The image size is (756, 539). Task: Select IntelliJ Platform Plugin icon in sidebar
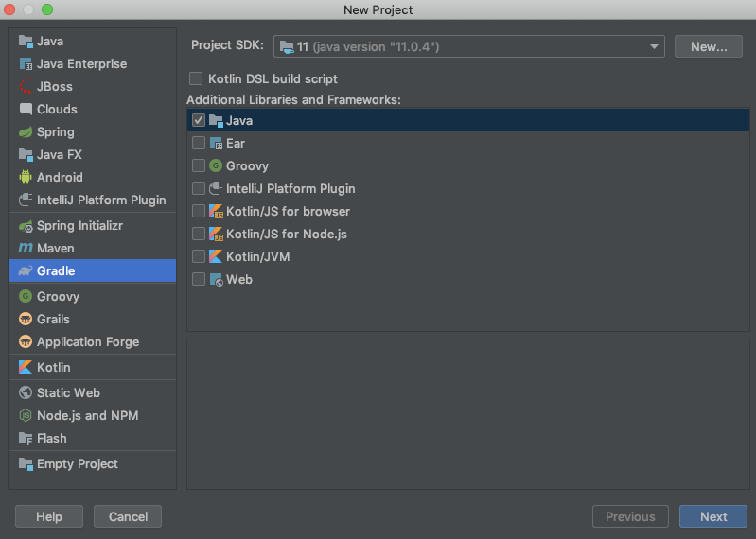click(26, 200)
